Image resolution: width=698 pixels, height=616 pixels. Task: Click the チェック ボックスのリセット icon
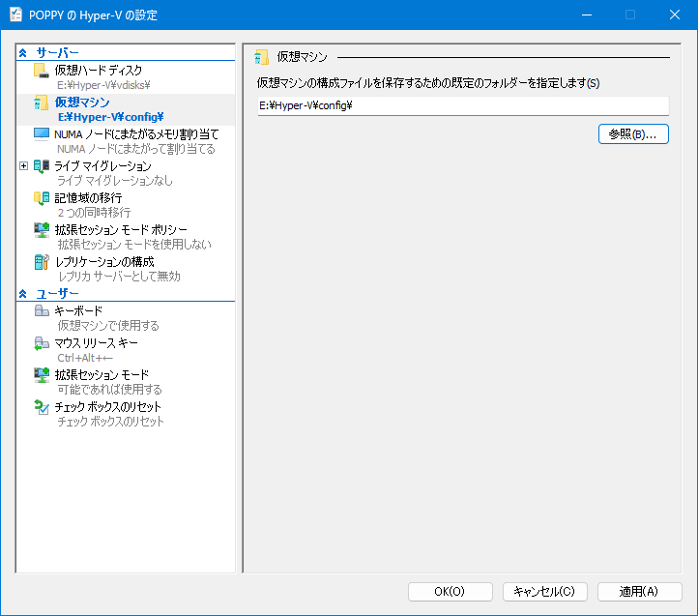coord(42,407)
